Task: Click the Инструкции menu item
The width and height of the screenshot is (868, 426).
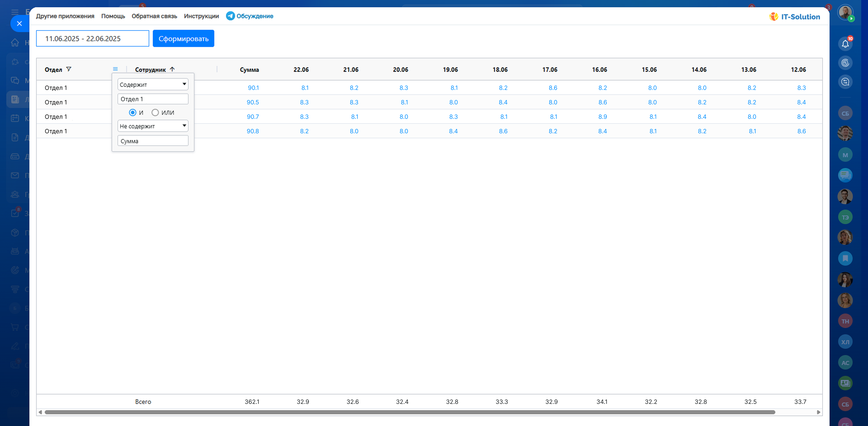Action: [201, 16]
